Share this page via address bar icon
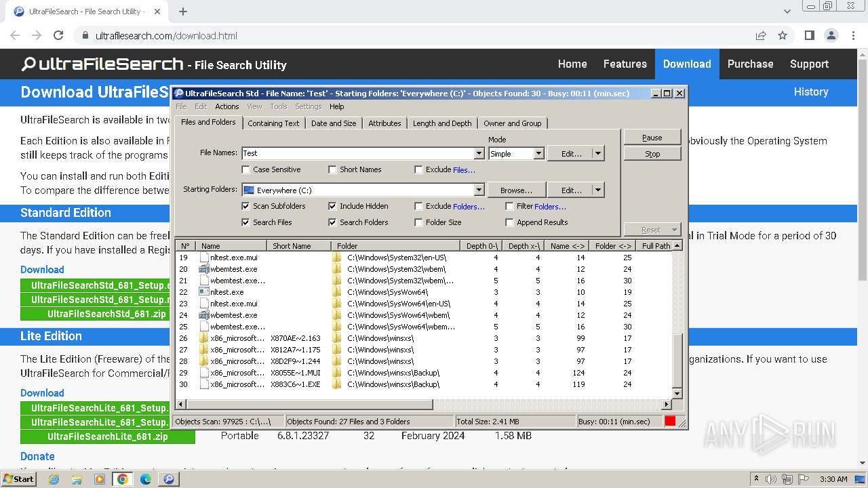 point(761,35)
